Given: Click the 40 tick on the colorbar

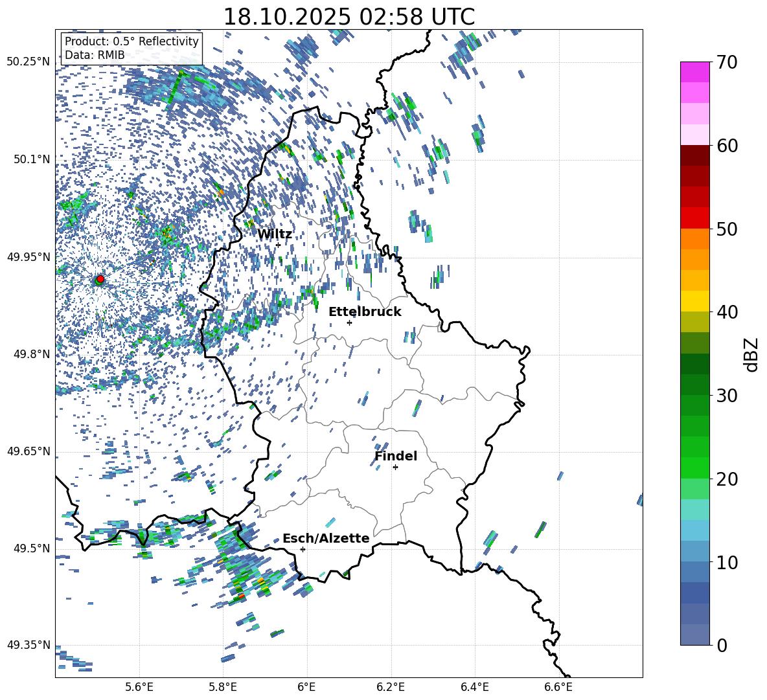Looking at the screenshot, I should 727,312.
